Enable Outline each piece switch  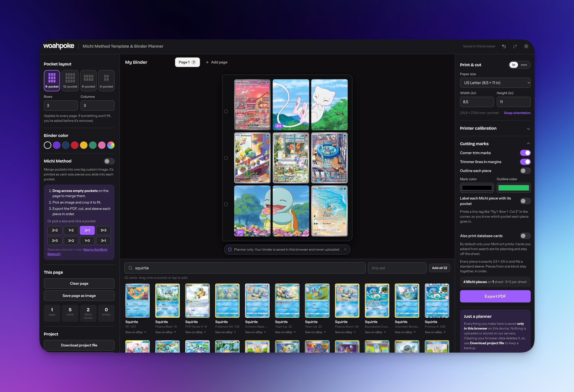[525, 171]
